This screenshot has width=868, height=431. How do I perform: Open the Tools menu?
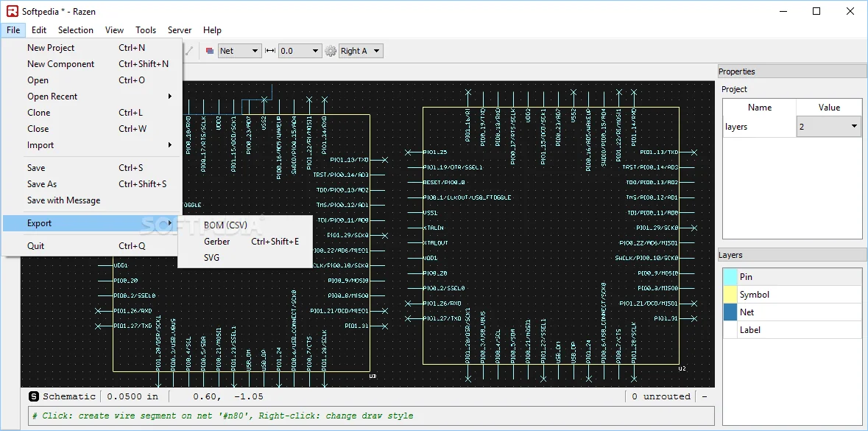[x=146, y=30]
